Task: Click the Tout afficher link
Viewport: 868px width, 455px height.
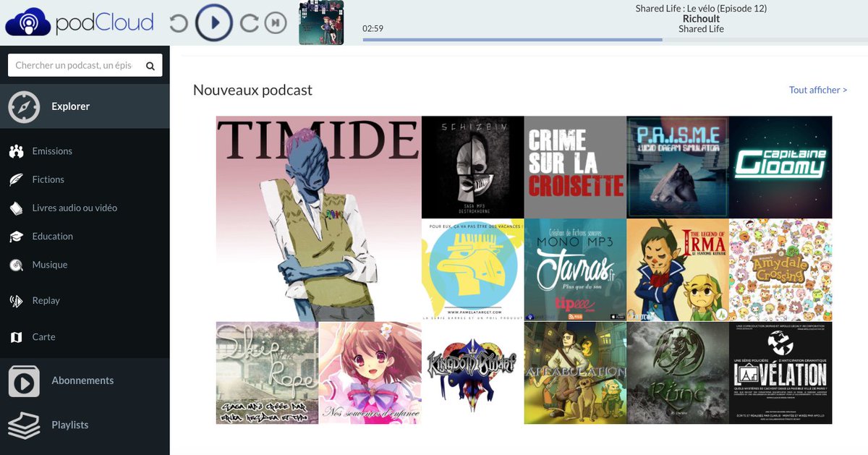Action: [818, 90]
